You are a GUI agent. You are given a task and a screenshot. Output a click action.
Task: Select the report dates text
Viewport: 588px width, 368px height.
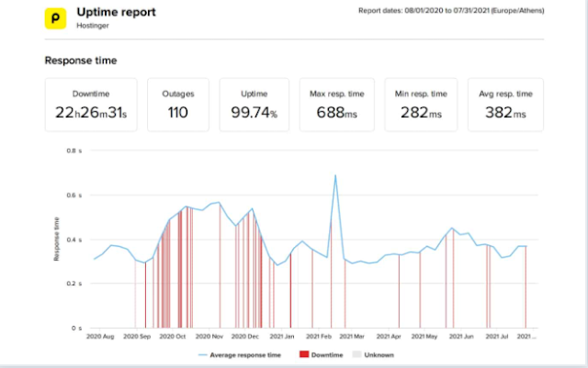coord(451,10)
